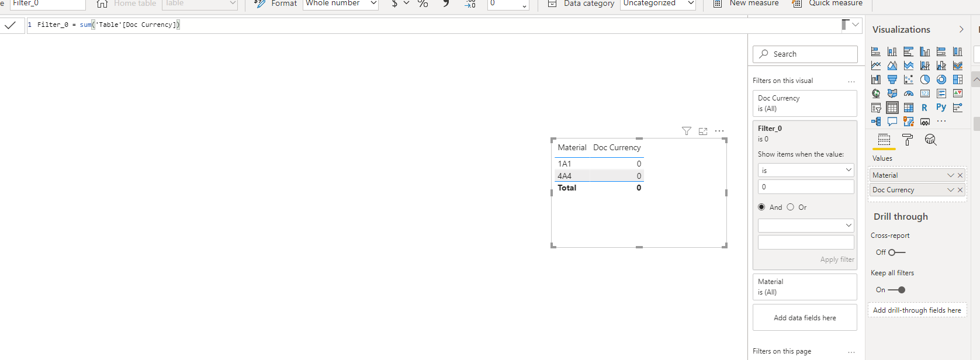Select the card (123) visual
Image resolution: width=980 pixels, height=360 pixels.
pos(924,94)
